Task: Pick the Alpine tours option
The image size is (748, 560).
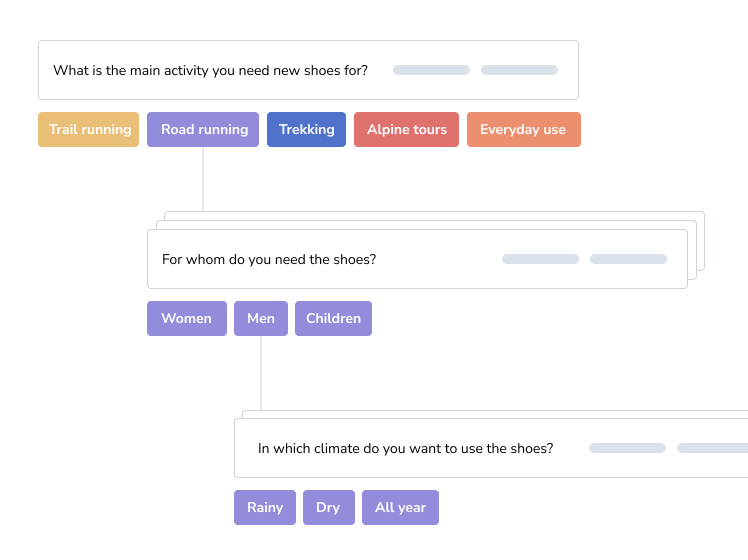Action: [x=406, y=130]
